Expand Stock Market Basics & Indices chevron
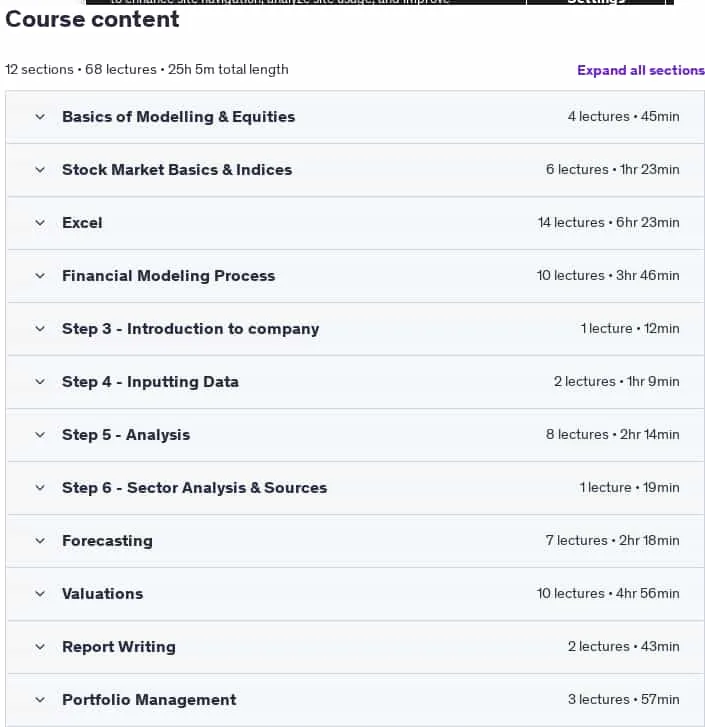 point(40,170)
